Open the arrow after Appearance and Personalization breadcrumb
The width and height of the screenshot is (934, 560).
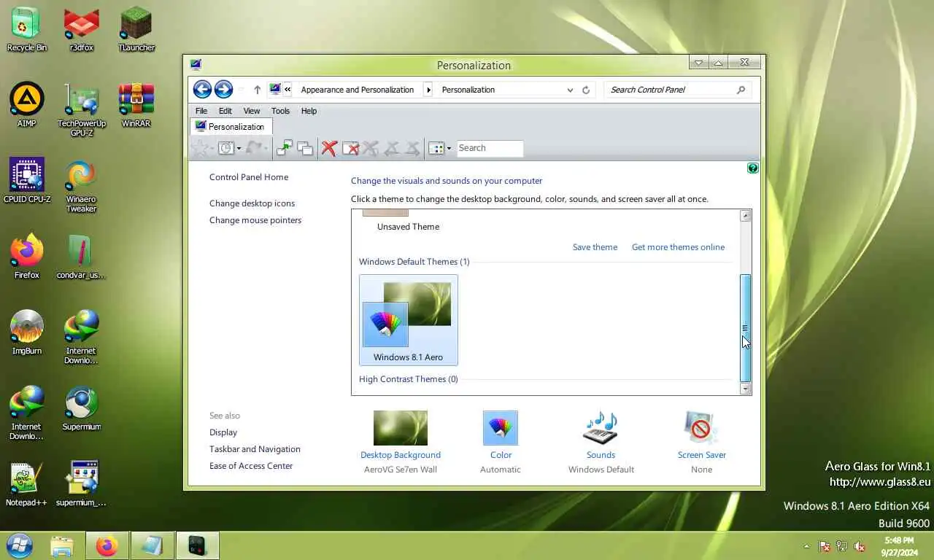(x=428, y=90)
